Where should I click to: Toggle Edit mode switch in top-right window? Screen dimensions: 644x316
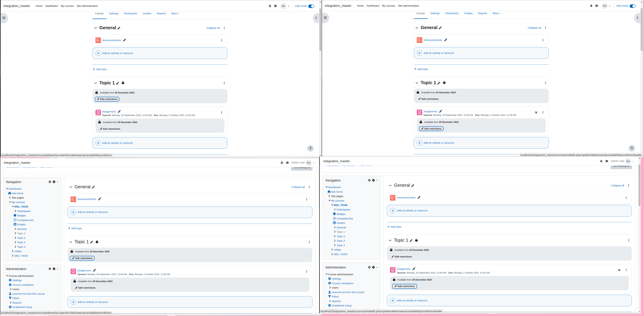(x=632, y=6)
